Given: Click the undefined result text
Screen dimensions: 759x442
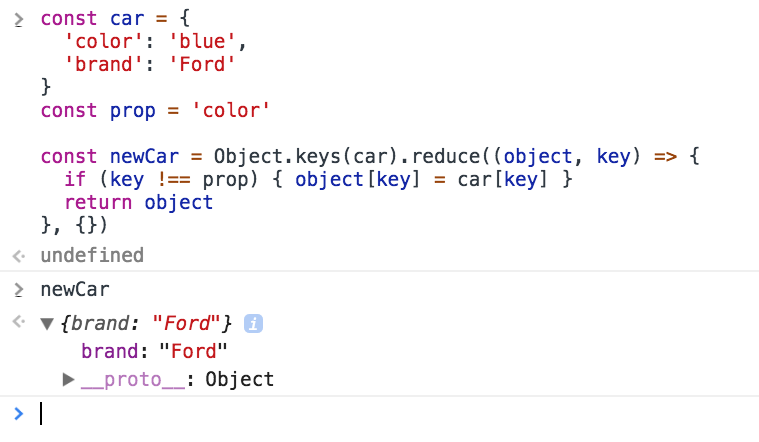Looking at the screenshot, I should coord(92,256).
